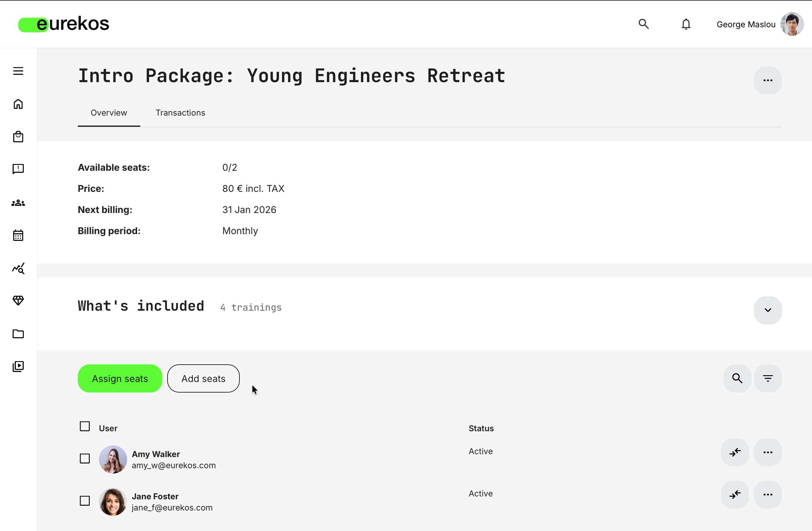Switch to the Transactions tab
The image size is (812, 531).
(x=180, y=113)
